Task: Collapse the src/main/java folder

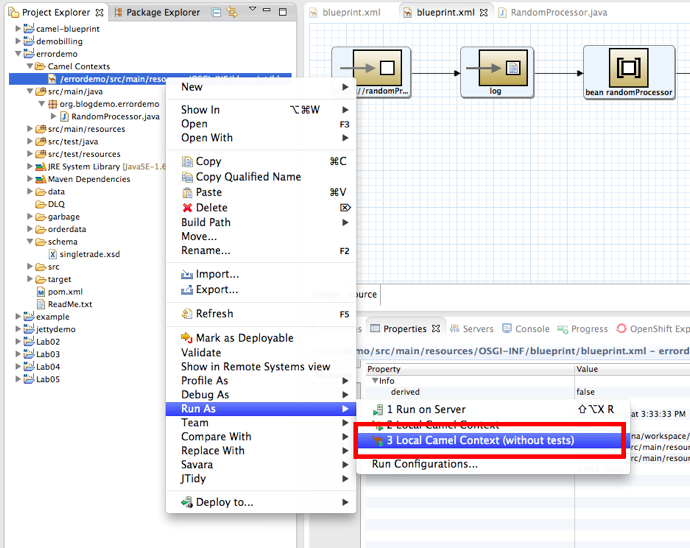Action: click(29, 91)
